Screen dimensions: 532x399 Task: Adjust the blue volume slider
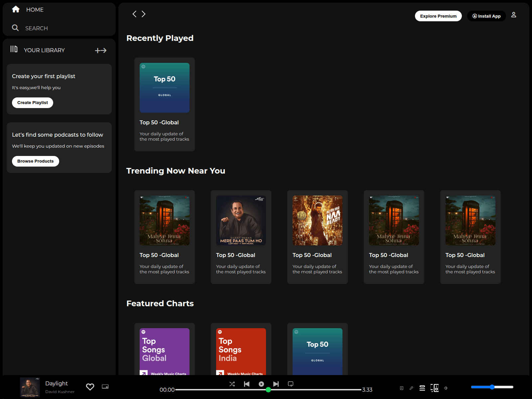pos(492,387)
